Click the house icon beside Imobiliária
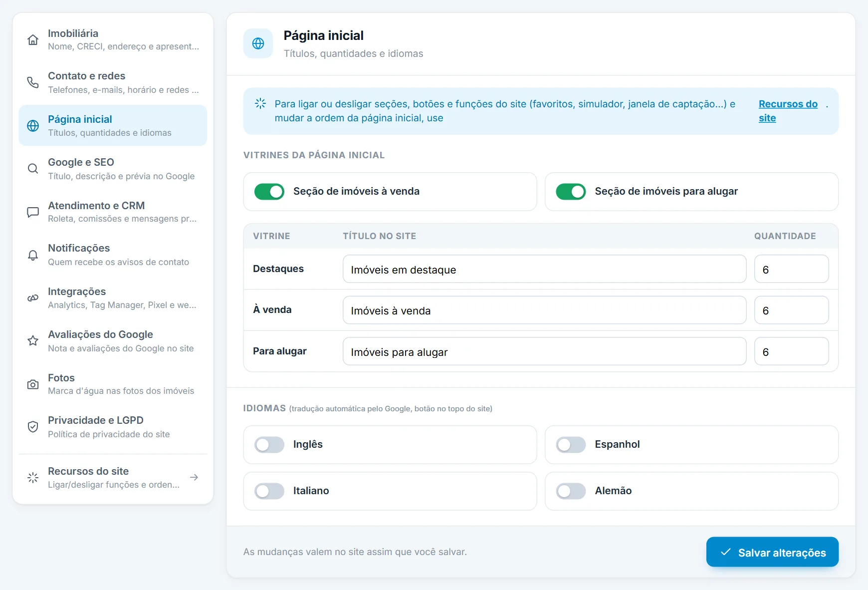This screenshot has width=868, height=590. (x=33, y=39)
